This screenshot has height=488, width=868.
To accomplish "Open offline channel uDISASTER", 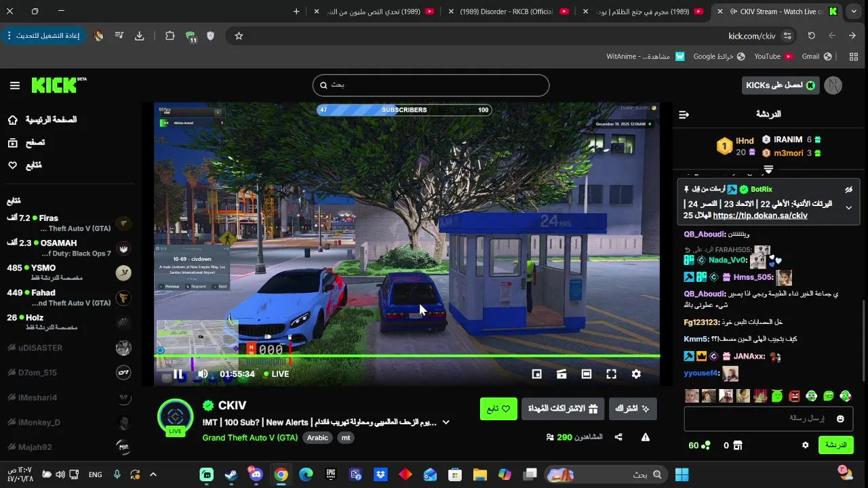I will coord(68,348).
